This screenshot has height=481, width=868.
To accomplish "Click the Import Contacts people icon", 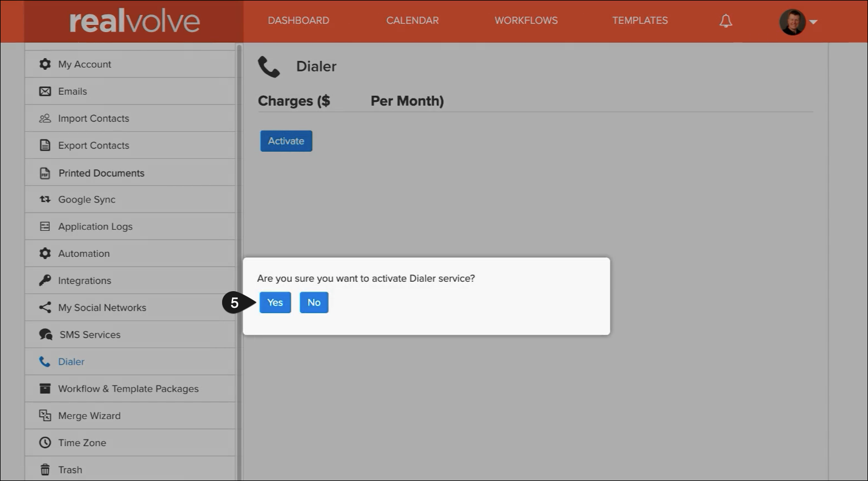I will click(45, 118).
